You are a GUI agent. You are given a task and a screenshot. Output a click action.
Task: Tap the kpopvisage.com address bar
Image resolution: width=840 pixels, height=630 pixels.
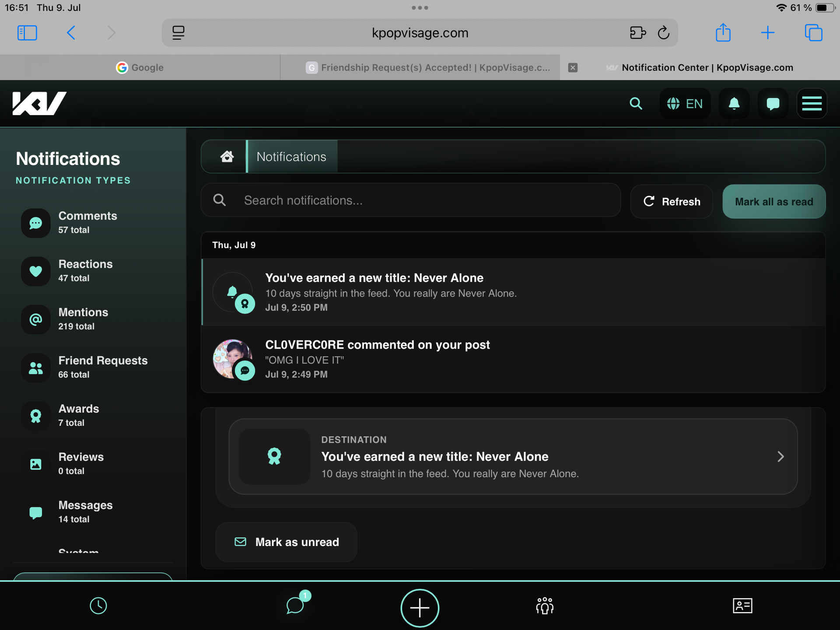click(420, 33)
